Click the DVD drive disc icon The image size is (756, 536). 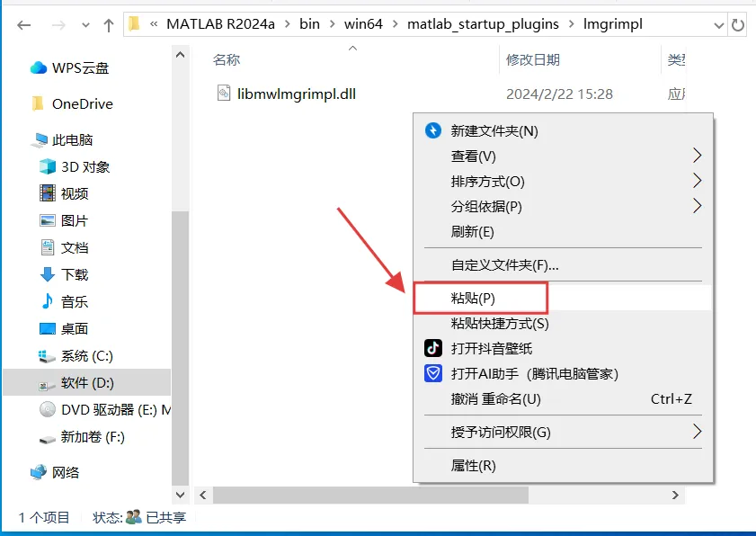[x=48, y=409]
